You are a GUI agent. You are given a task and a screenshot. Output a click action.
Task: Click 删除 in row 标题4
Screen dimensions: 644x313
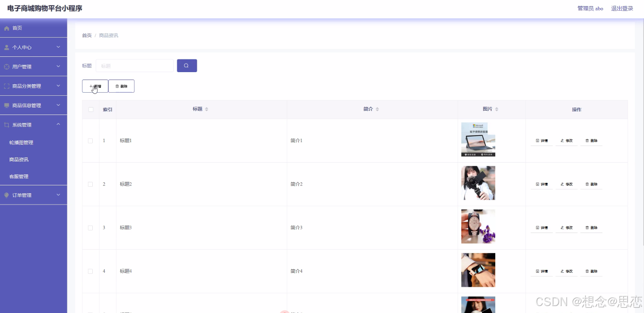pos(591,271)
